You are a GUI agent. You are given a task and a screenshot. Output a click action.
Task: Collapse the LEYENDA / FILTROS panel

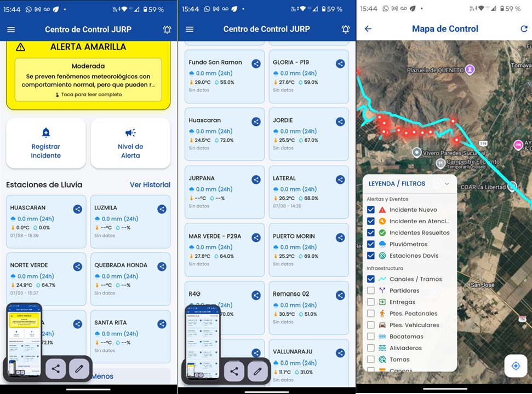click(x=447, y=184)
